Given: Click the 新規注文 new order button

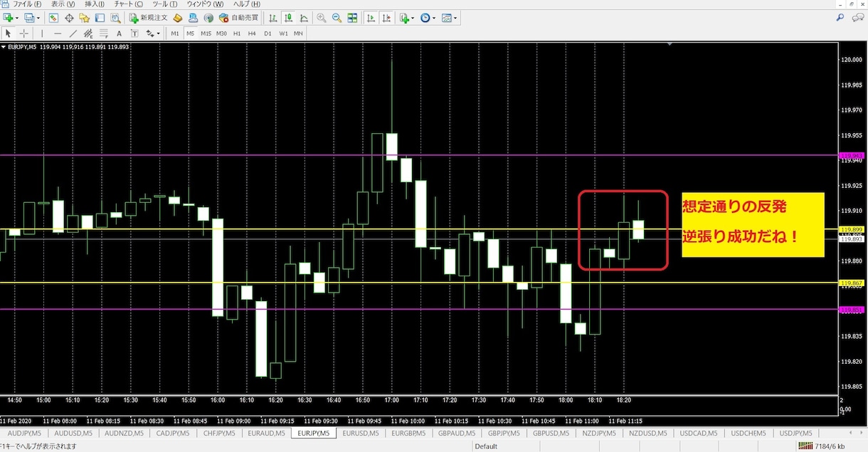Looking at the screenshot, I should tap(149, 18).
